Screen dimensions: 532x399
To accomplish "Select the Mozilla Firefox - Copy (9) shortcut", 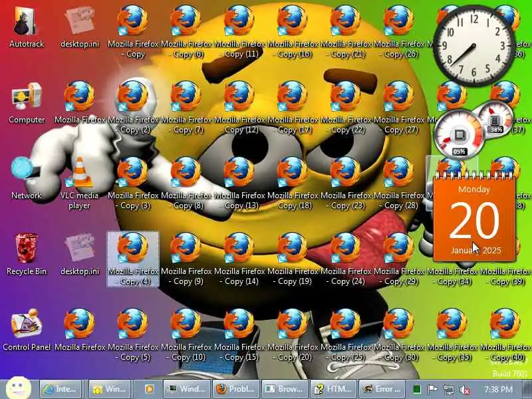I will point(186,259).
